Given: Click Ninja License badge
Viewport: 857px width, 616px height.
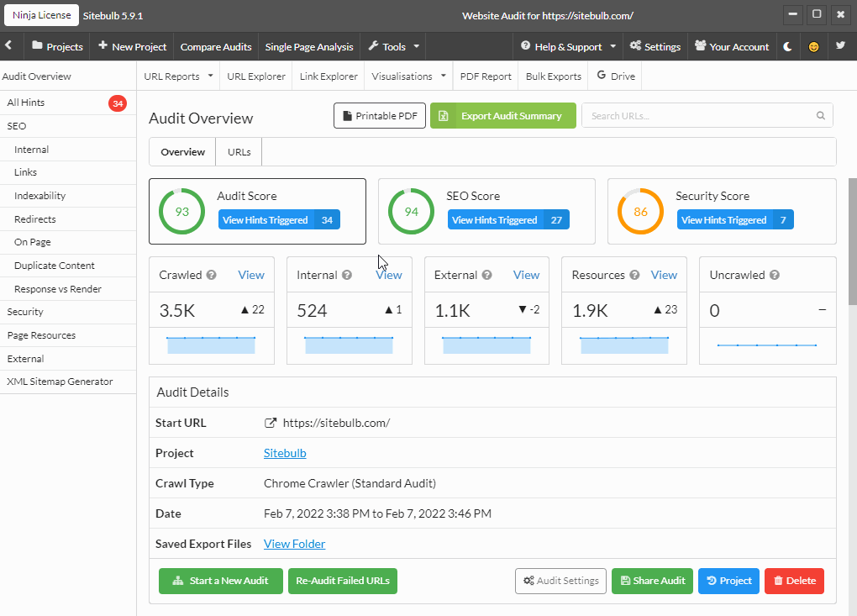Looking at the screenshot, I should click(41, 15).
